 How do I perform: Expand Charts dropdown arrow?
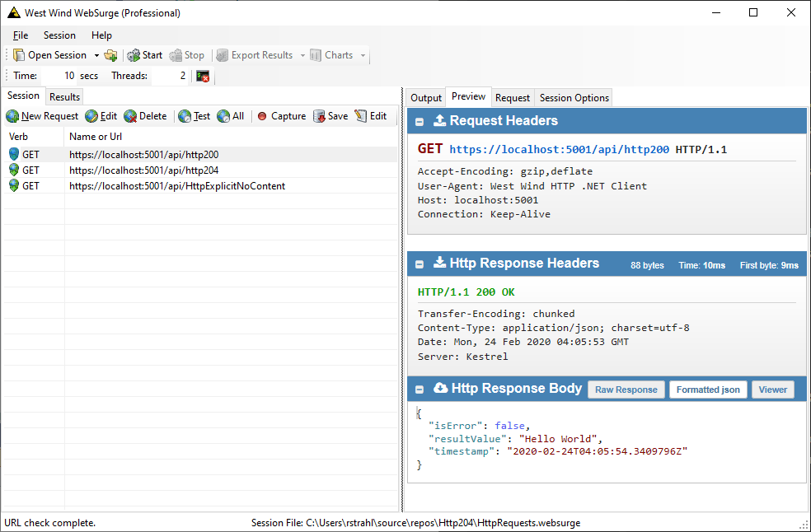click(363, 55)
